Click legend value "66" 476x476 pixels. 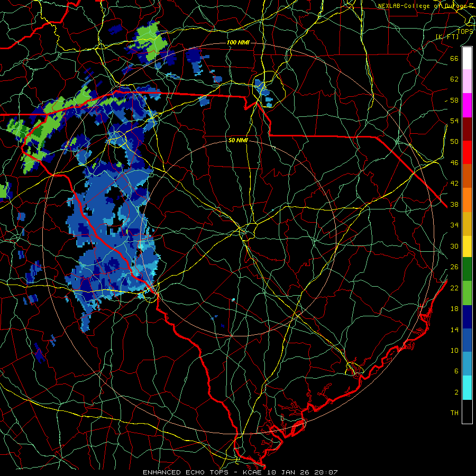click(x=454, y=58)
